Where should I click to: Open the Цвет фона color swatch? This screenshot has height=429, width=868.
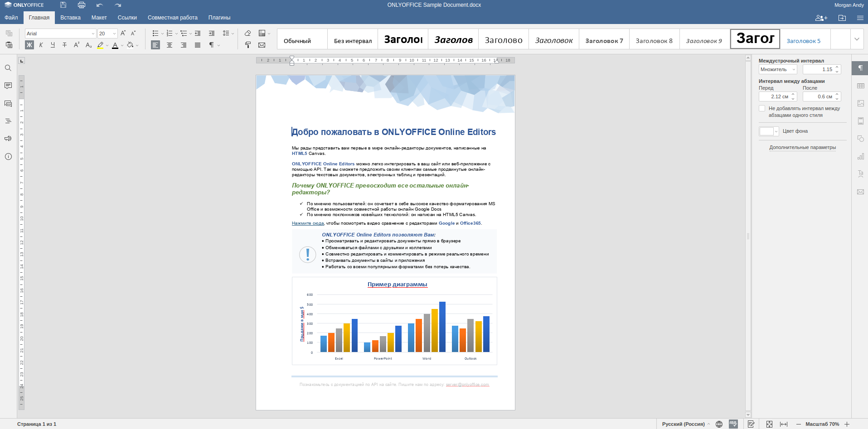pyautogui.click(x=768, y=131)
